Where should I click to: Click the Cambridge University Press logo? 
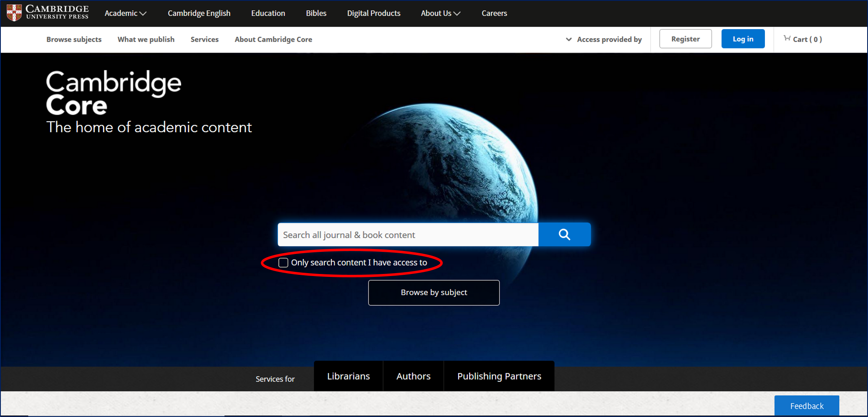click(48, 13)
